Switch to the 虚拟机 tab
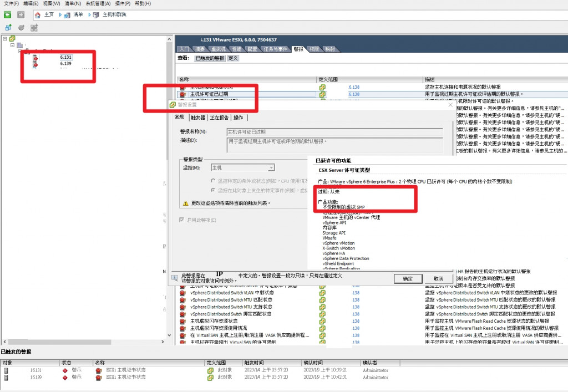This screenshot has height=392, width=568. point(219,49)
